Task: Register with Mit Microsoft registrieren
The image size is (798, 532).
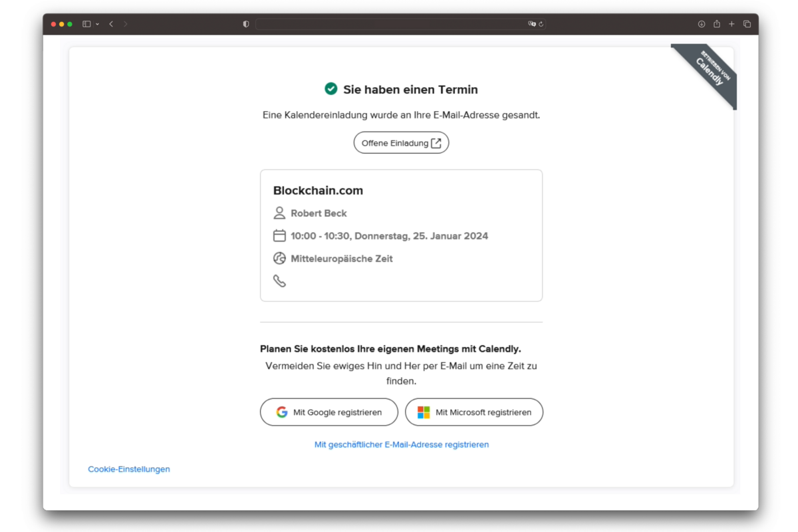Action: (474, 412)
